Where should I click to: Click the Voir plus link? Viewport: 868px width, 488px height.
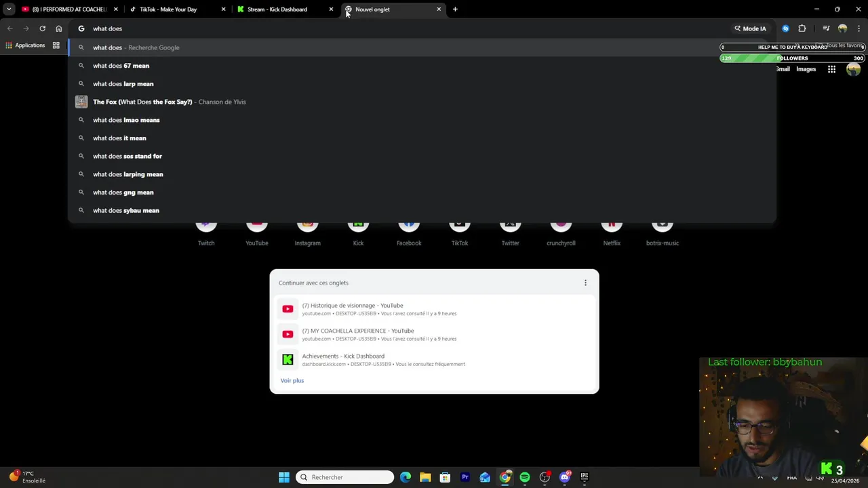pyautogui.click(x=292, y=380)
